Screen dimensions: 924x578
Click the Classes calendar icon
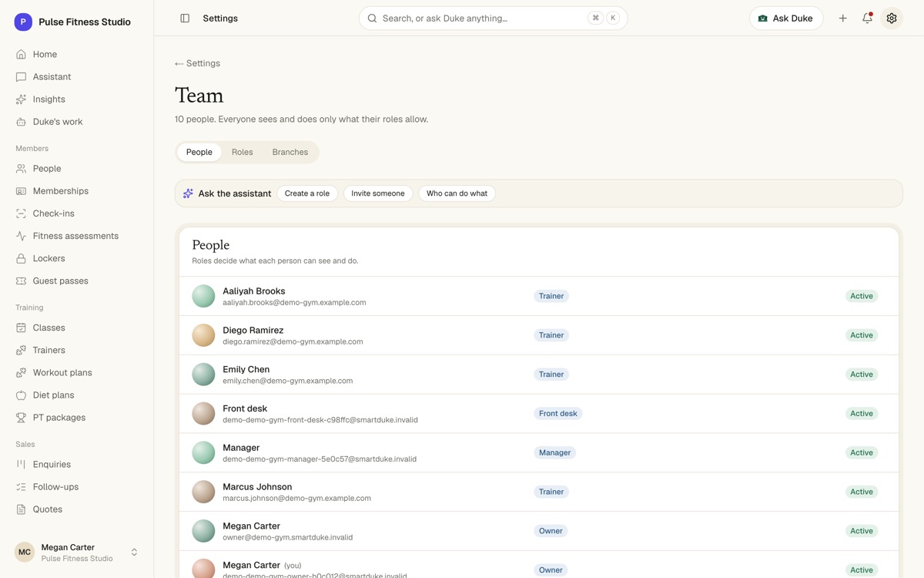(x=21, y=328)
